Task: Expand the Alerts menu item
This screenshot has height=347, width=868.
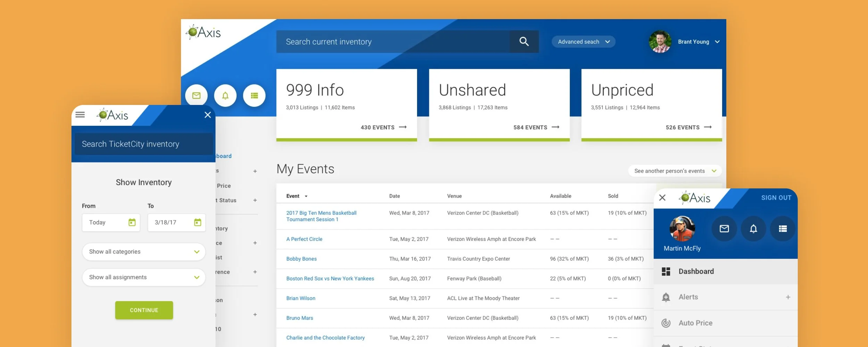Action: click(788, 297)
